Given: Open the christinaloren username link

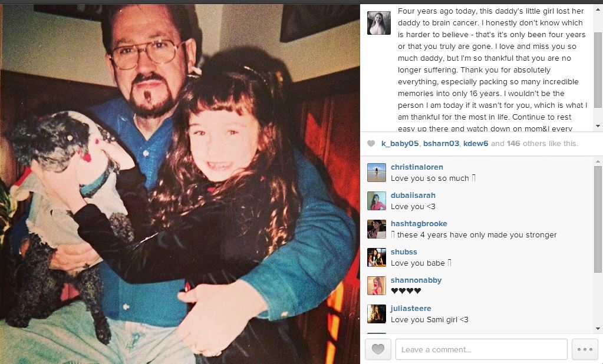Looking at the screenshot, I should pyautogui.click(x=417, y=167).
